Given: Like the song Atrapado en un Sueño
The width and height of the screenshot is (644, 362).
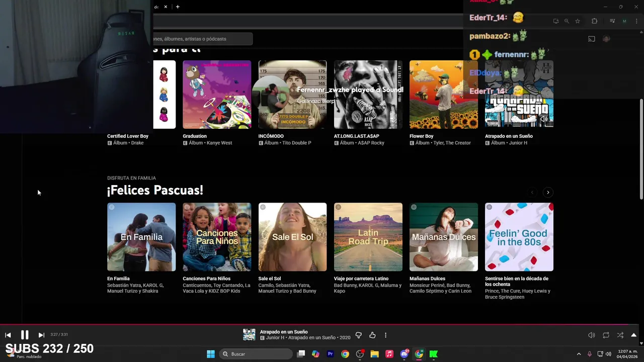Looking at the screenshot, I should coord(372,335).
